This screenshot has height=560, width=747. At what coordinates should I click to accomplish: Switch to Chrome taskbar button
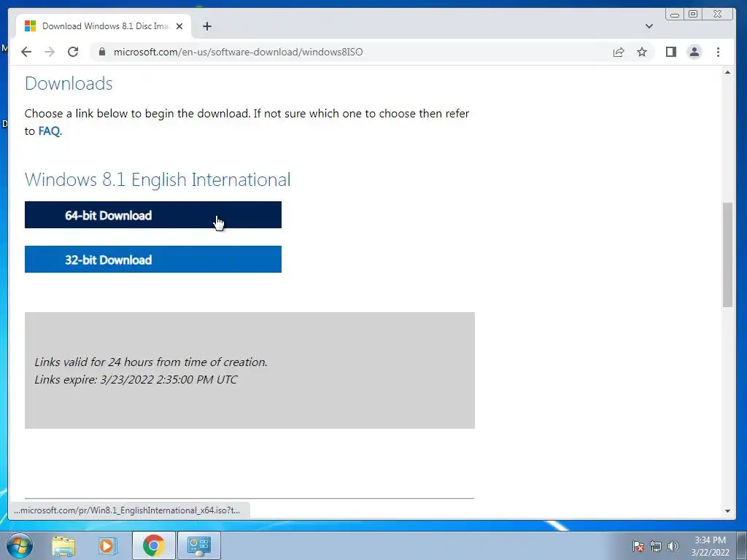(x=153, y=545)
